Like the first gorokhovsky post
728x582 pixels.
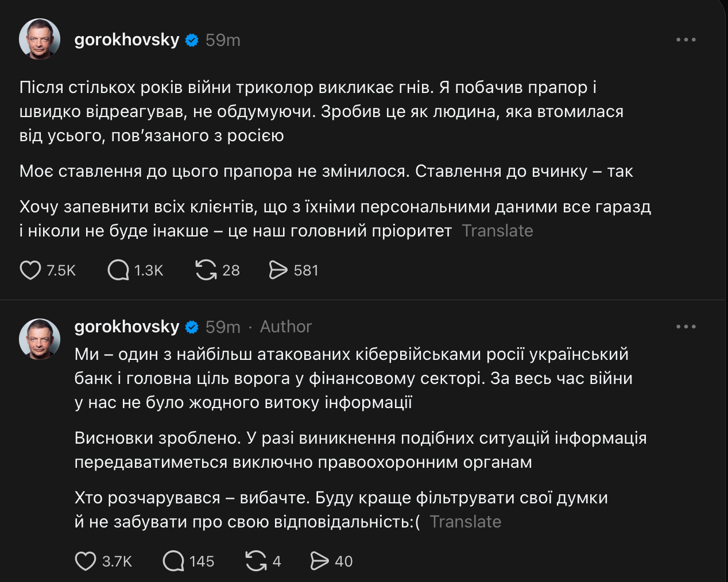pyautogui.click(x=30, y=270)
